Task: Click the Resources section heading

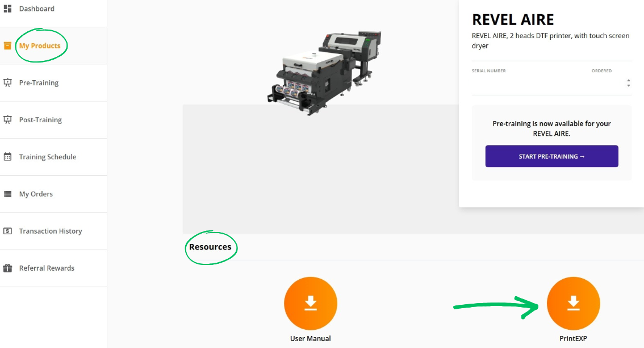Action: 210,247
